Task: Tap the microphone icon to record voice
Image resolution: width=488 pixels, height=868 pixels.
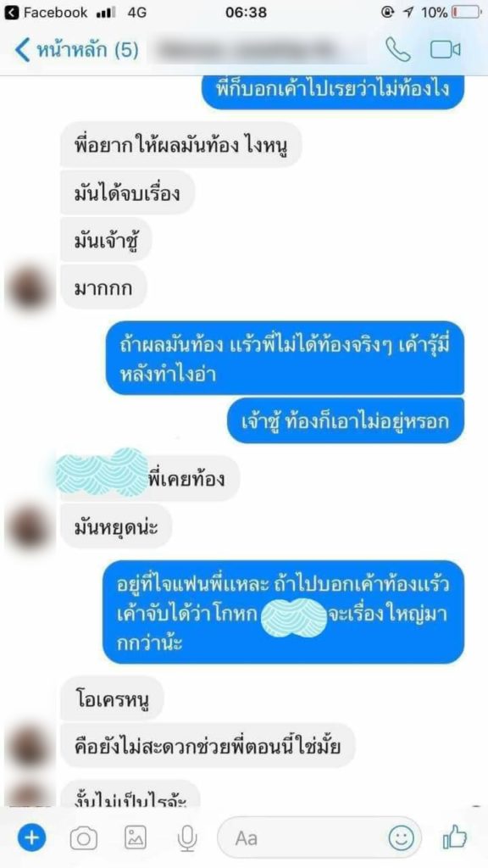Action: point(187,838)
